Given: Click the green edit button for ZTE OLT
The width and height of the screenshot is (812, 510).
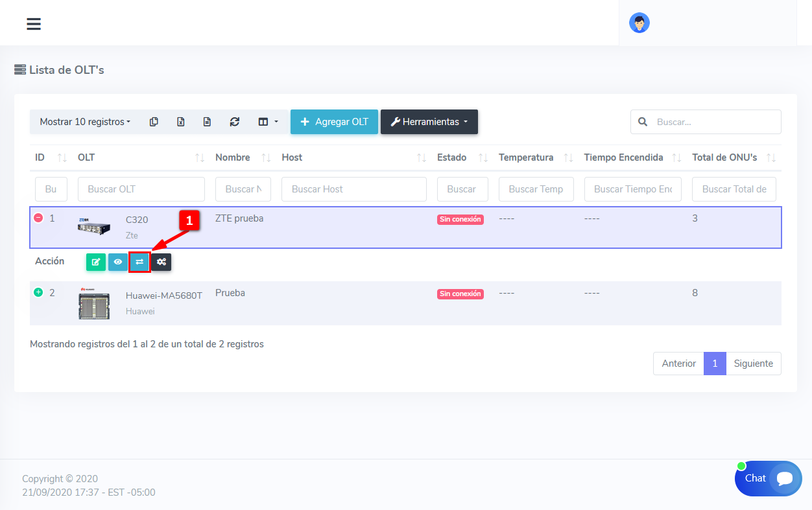Looking at the screenshot, I should 96,262.
